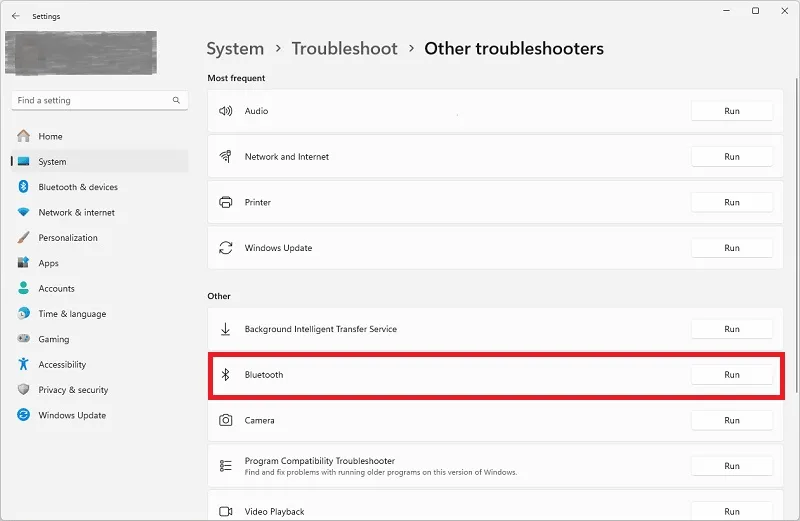Image resolution: width=800 pixels, height=521 pixels.
Task: Click the Personalization paintbrush icon
Action: (23, 237)
